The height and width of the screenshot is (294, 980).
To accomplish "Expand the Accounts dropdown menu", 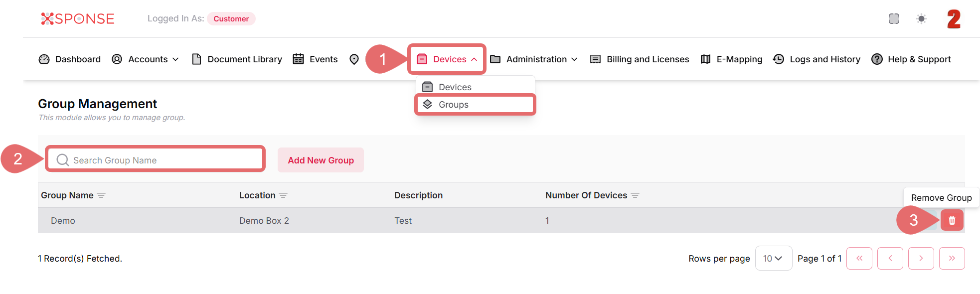I will [146, 59].
